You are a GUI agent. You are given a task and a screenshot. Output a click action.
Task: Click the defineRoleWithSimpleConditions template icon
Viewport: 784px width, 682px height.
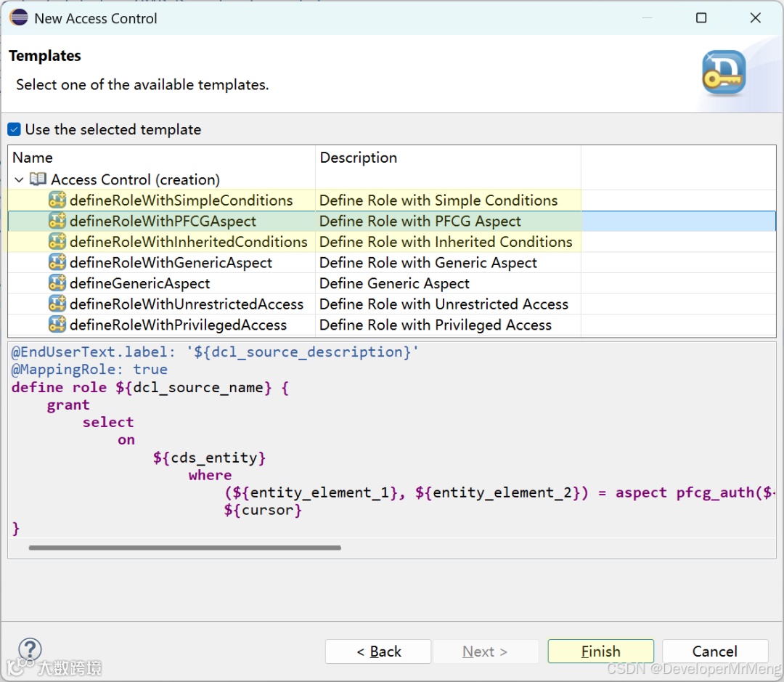[x=57, y=200]
